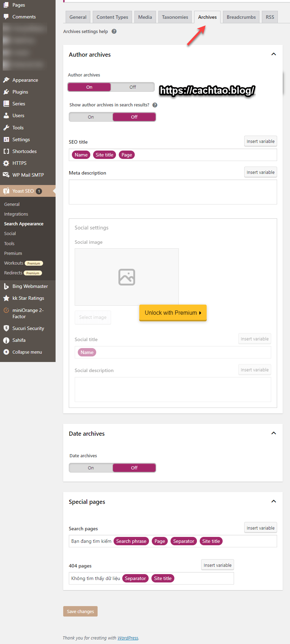Insert variable for Social description

(x=255, y=370)
